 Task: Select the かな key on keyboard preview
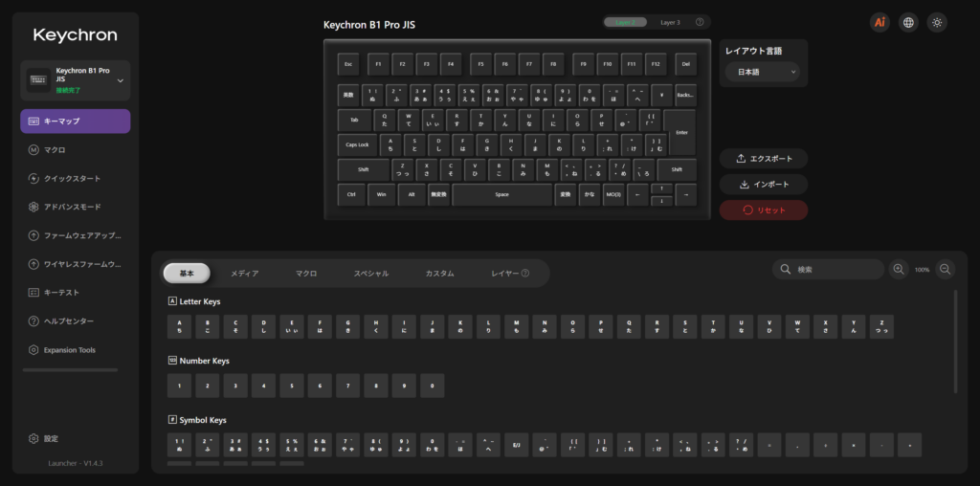pyautogui.click(x=590, y=195)
